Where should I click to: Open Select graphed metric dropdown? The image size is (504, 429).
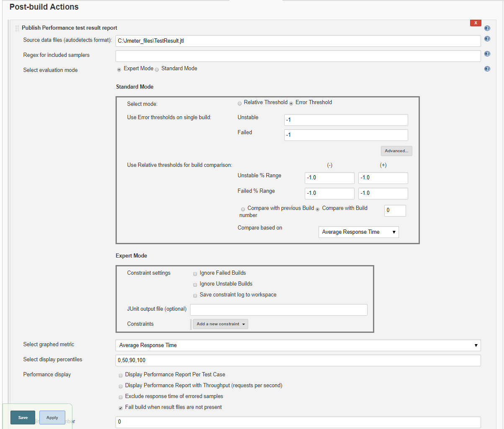pos(298,345)
